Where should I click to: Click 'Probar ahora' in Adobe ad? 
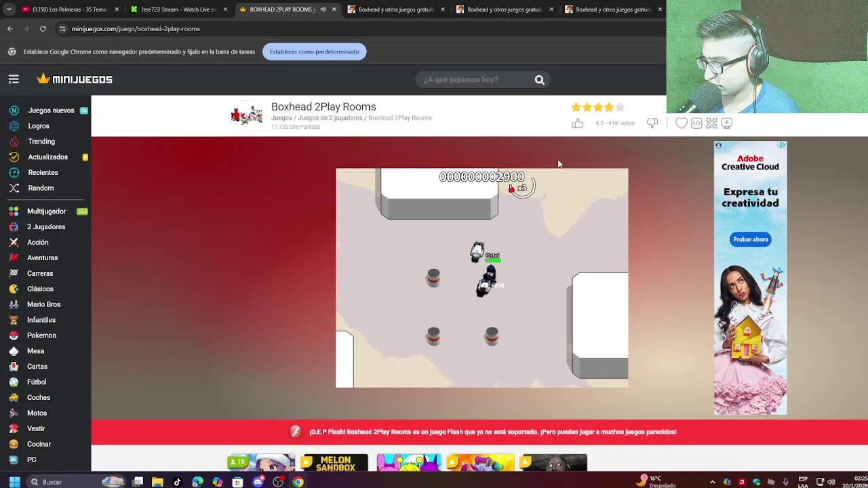click(751, 239)
